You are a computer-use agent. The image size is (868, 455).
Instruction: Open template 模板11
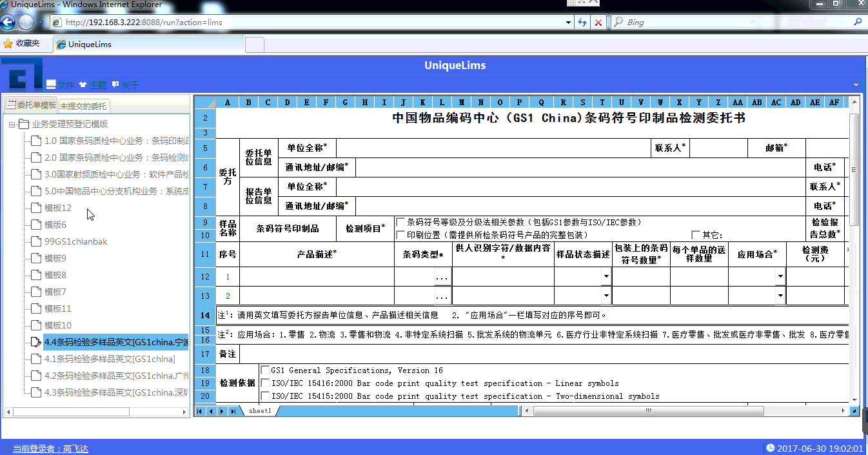click(x=58, y=308)
